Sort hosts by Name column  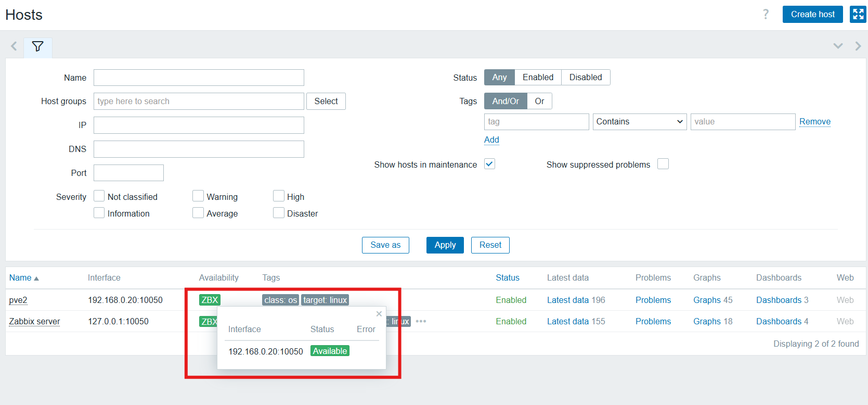pyautogui.click(x=21, y=277)
